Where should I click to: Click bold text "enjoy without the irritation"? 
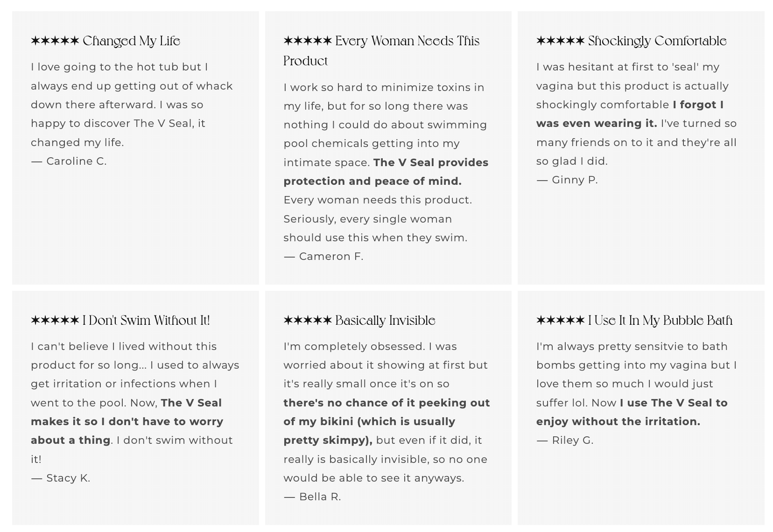point(618,422)
